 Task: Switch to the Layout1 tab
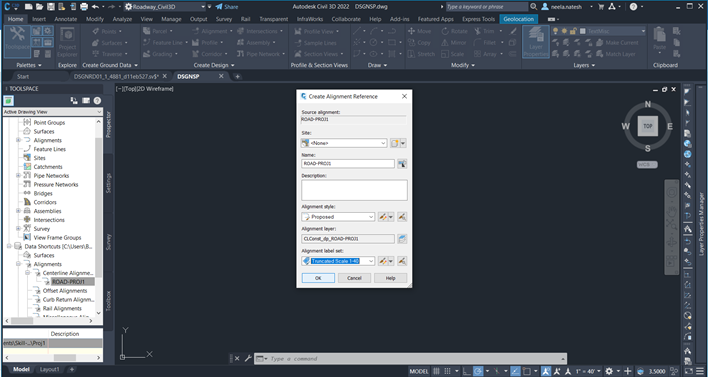[49, 369]
